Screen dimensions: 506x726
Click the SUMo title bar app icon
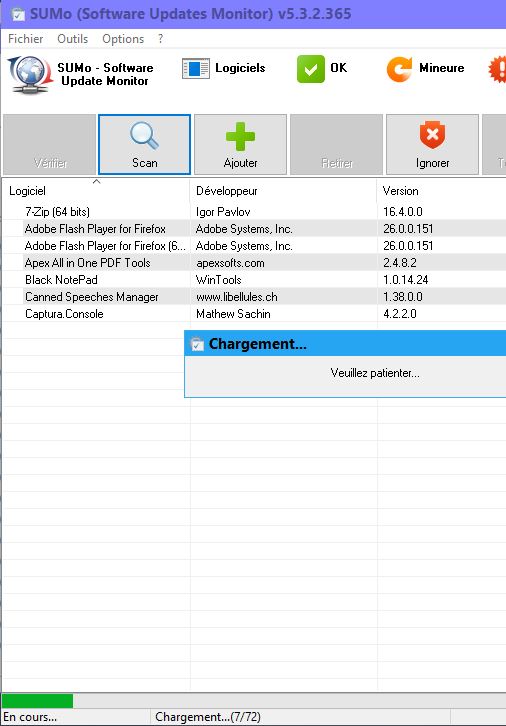point(19,14)
